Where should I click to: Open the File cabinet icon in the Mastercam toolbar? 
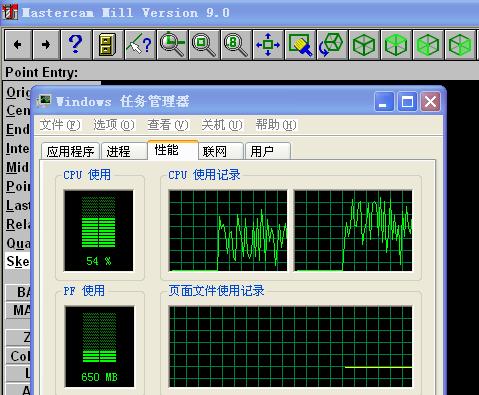(108, 45)
